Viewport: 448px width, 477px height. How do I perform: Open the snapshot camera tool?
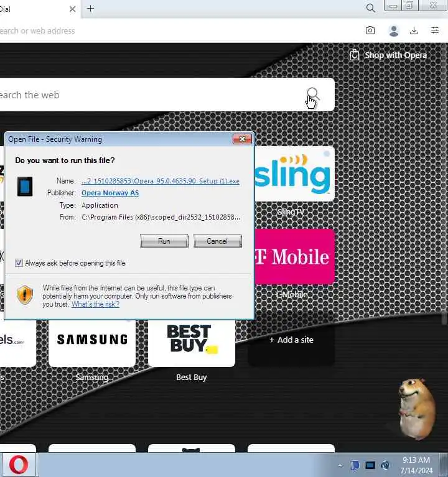(370, 30)
